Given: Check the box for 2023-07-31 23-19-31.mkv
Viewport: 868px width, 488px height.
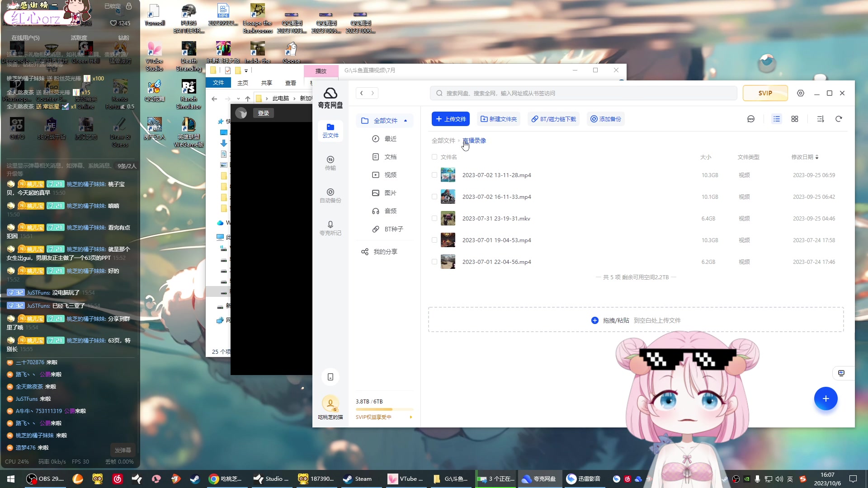Looking at the screenshot, I should tap(434, 218).
